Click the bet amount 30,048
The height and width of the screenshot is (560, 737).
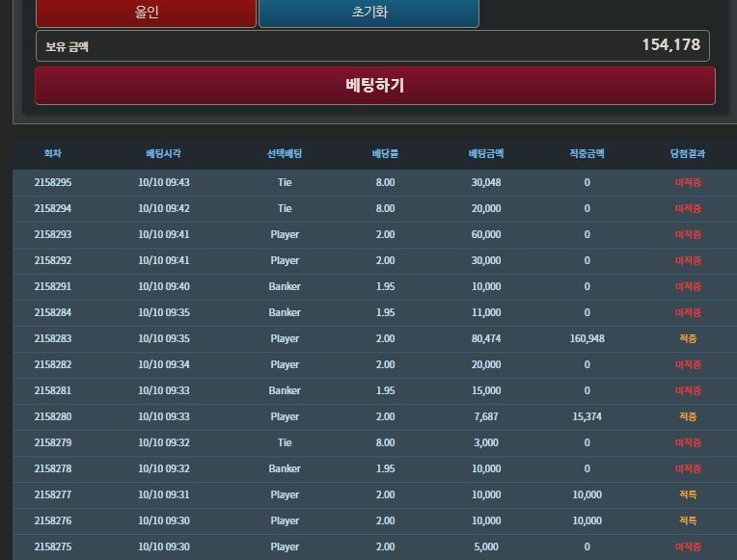click(x=486, y=182)
